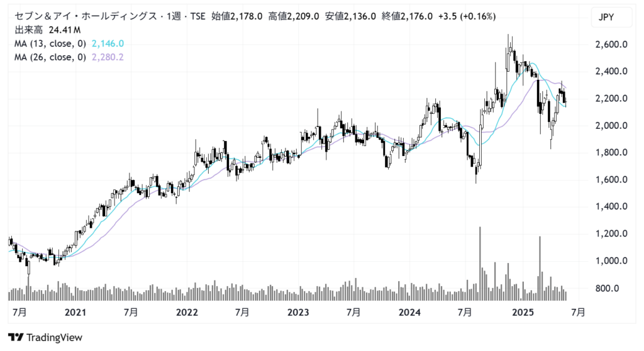Click the 13-period MA value 2,146.0
644x351 pixels.
[x=108, y=43]
